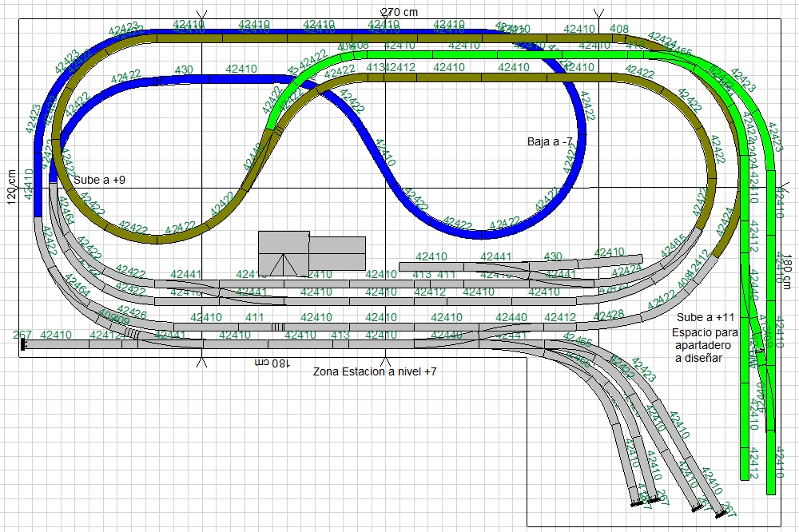This screenshot has height=532, width=799.
Task: Click the gray 430 piece on the upper siding
Action: pyautogui.click(x=553, y=265)
